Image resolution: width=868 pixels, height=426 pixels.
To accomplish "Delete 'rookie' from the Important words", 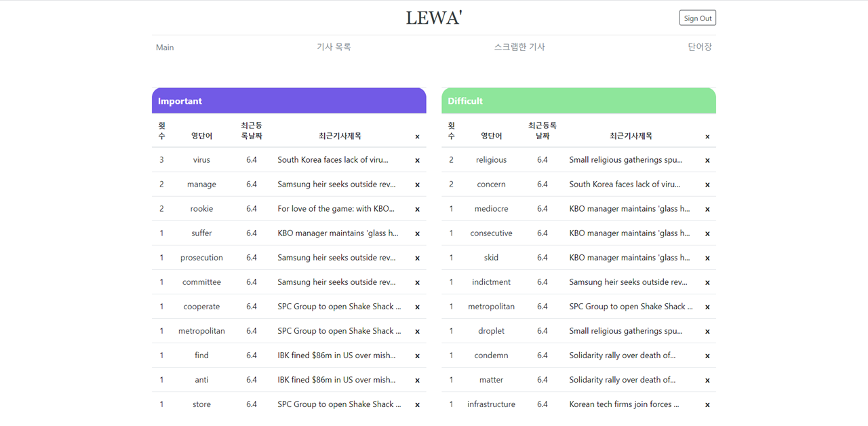I will pyautogui.click(x=417, y=208).
